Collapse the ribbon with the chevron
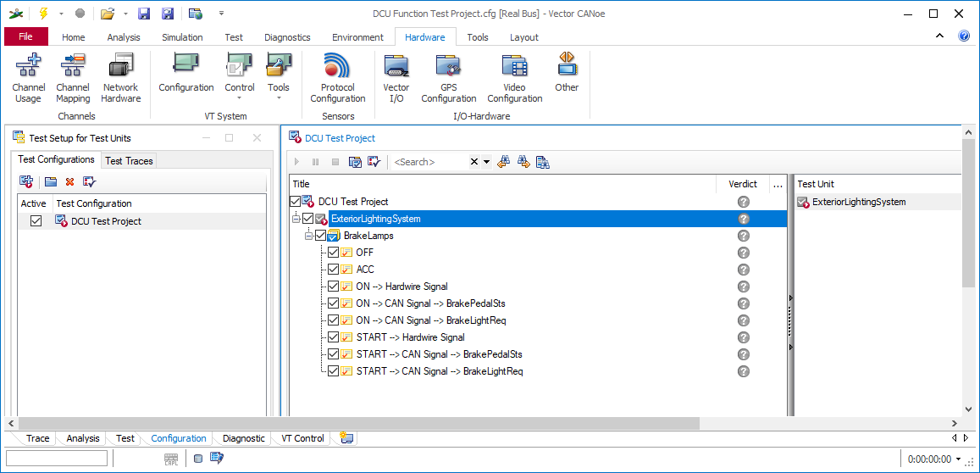The height and width of the screenshot is (473, 980). pos(939,36)
